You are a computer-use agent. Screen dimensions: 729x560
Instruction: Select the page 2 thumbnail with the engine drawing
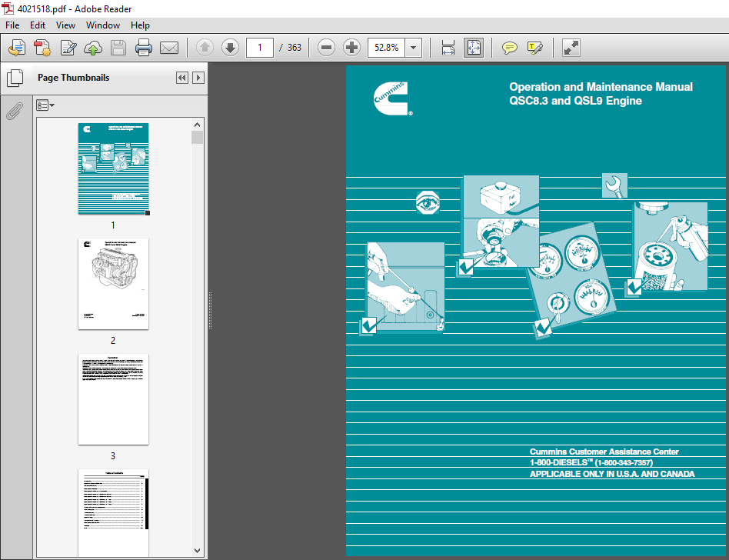pyautogui.click(x=114, y=284)
